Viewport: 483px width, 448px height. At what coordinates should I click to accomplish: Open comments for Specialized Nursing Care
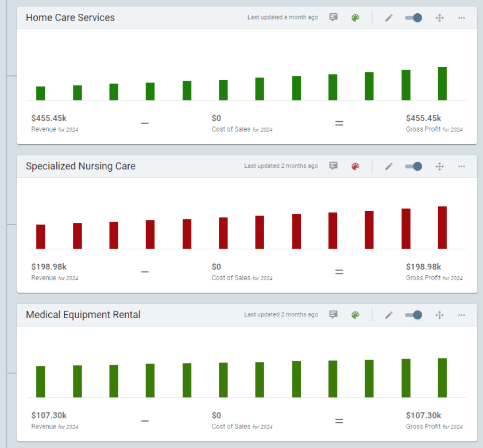coord(333,167)
